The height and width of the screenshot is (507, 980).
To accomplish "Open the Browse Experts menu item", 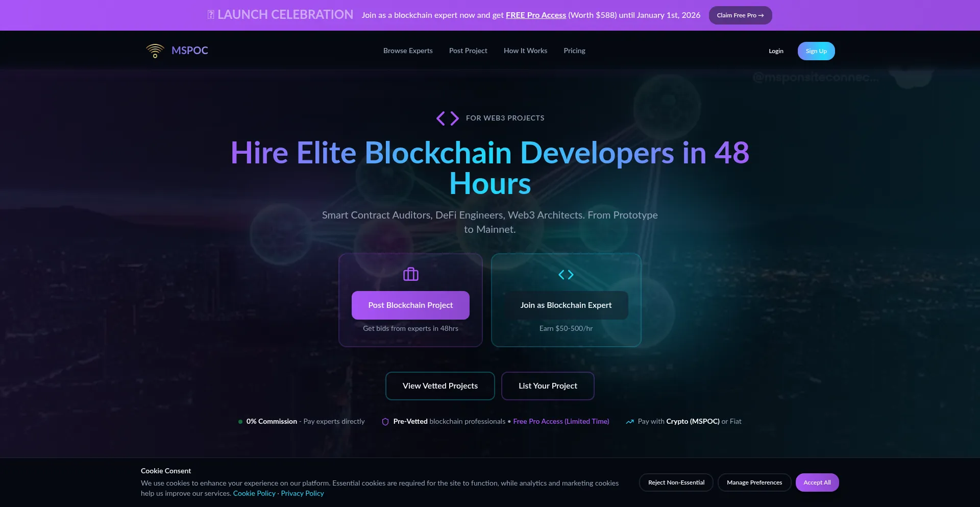I will pyautogui.click(x=408, y=51).
